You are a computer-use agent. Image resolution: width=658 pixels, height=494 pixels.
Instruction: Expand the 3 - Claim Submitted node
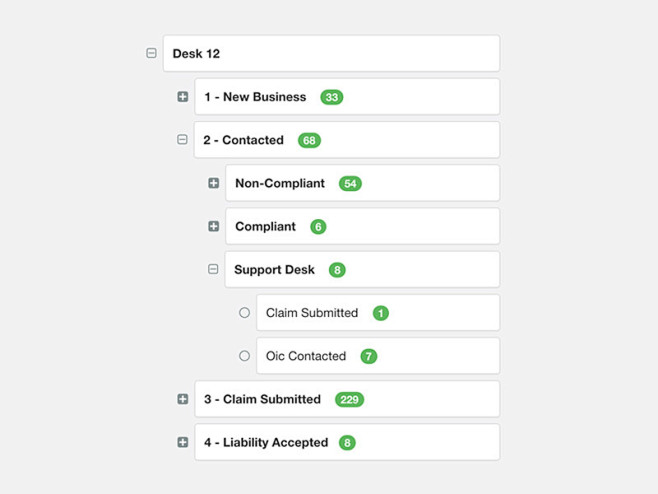point(183,399)
